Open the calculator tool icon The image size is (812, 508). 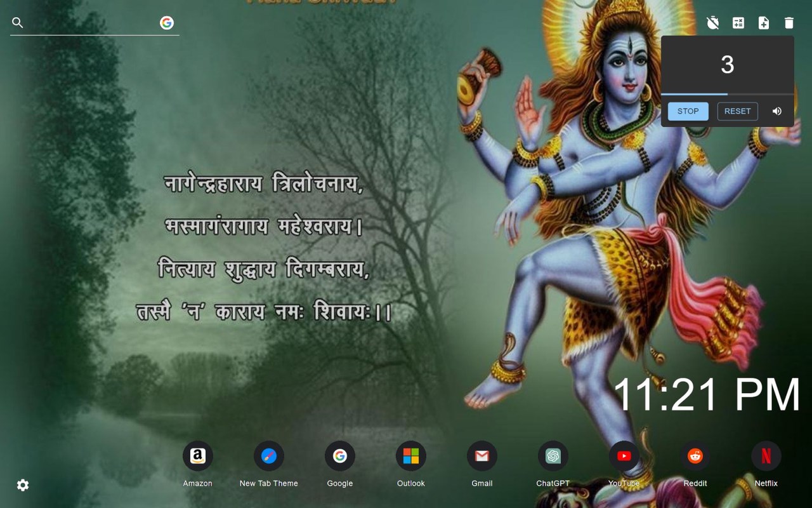click(738, 23)
